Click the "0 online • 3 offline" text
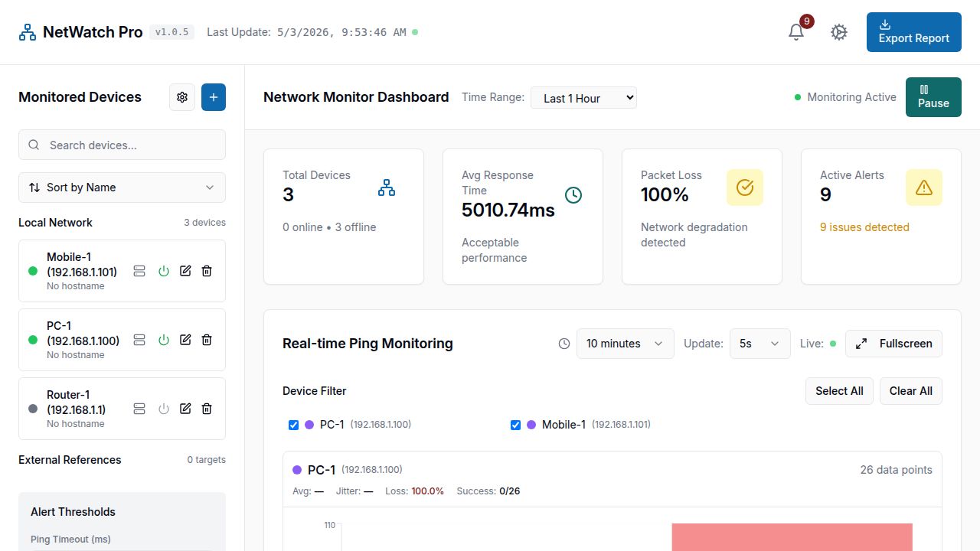Image resolution: width=980 pixels, height=551 pixels. pos(329,227)
